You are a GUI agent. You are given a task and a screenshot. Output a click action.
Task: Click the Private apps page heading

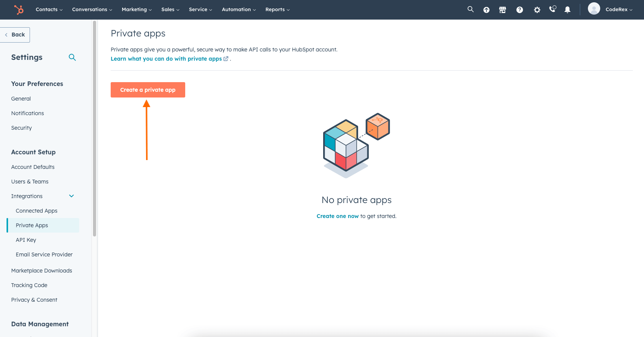pyautogui.click(x=138, y=34)
